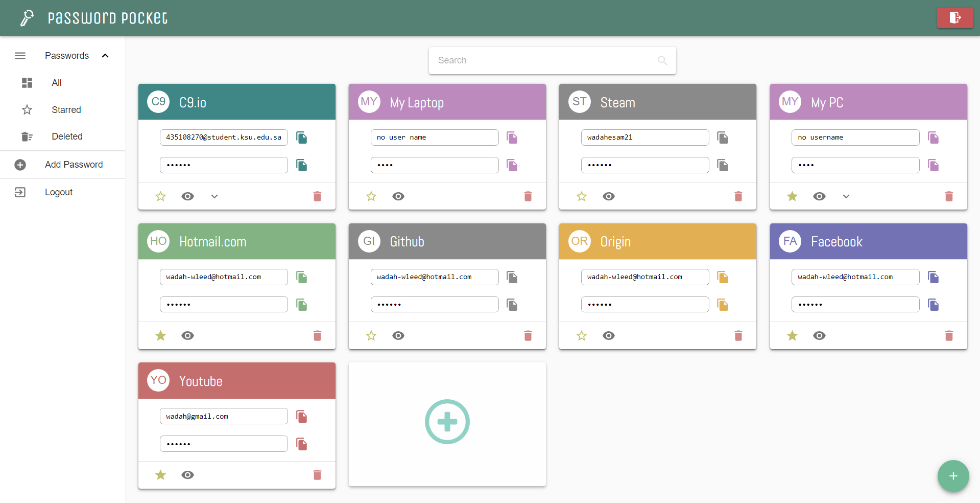Unstar the My PC entry

click(x=792, y=196)
